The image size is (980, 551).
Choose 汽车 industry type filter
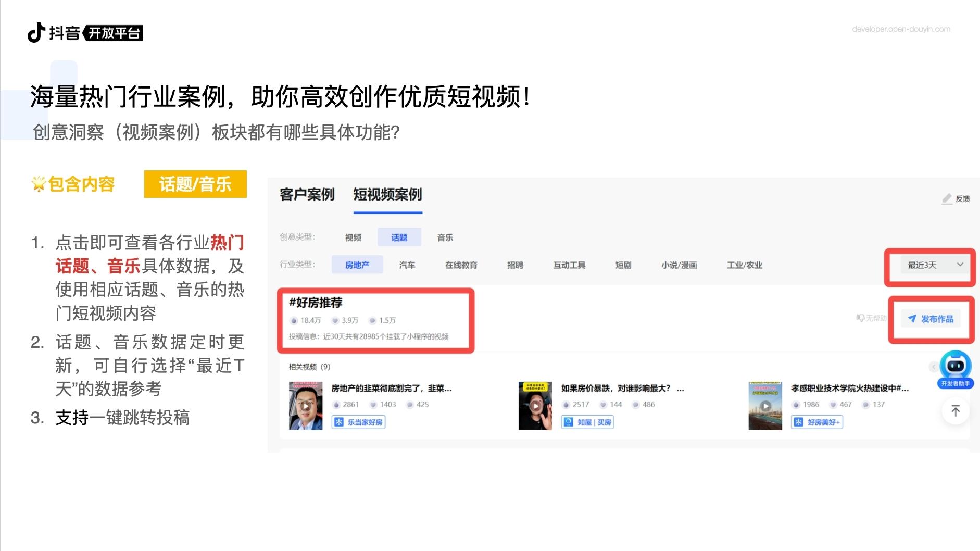(x=407, y=265)
